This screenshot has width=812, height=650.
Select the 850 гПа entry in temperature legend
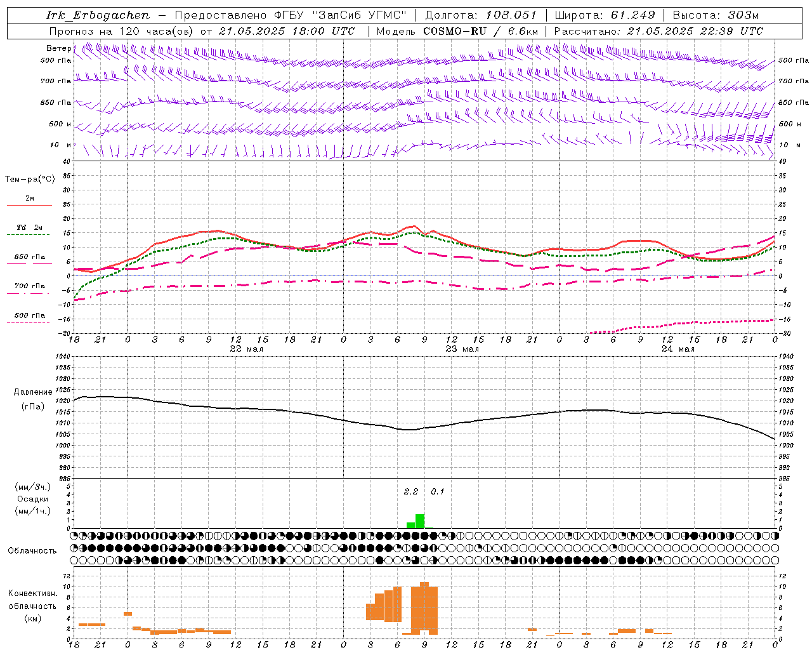click(x=29, y=257)
